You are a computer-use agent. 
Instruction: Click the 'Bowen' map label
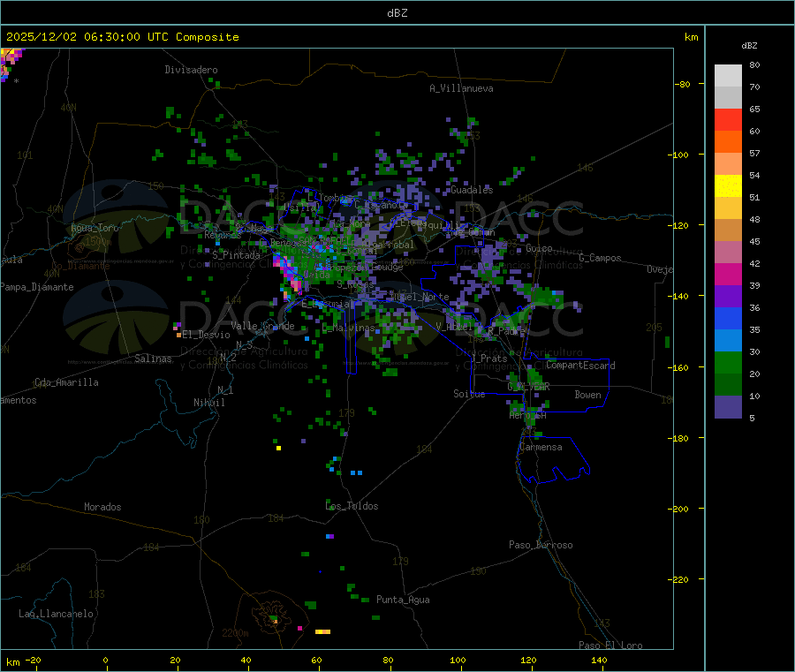tap(587, 395)
